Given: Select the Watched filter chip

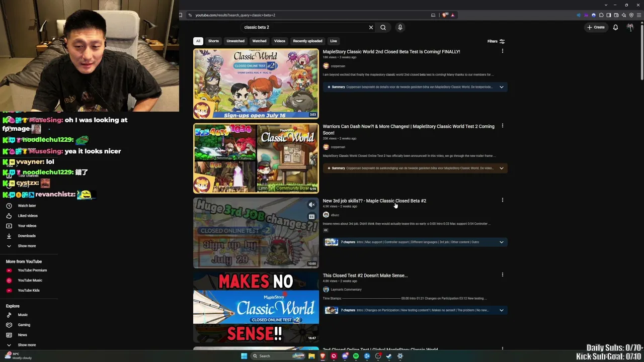Looking at the screenshot, I should pyautogui.click(x=259, y=41).
